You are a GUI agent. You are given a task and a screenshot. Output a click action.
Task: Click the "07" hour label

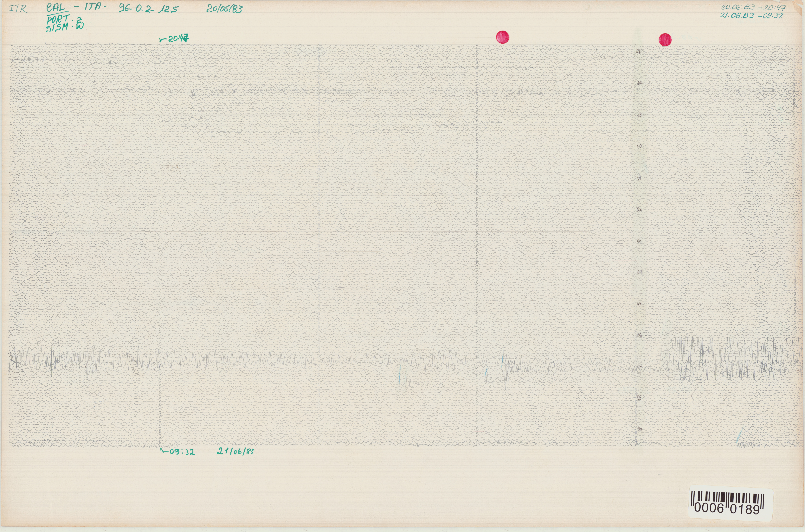[x=639, y=367]
